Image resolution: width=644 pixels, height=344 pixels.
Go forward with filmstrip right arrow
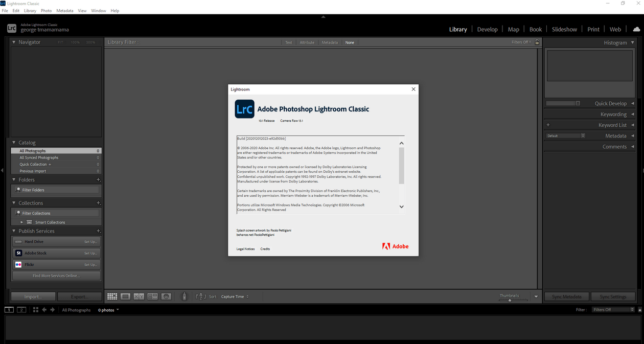pyautogui.click(x=52, y=310)
